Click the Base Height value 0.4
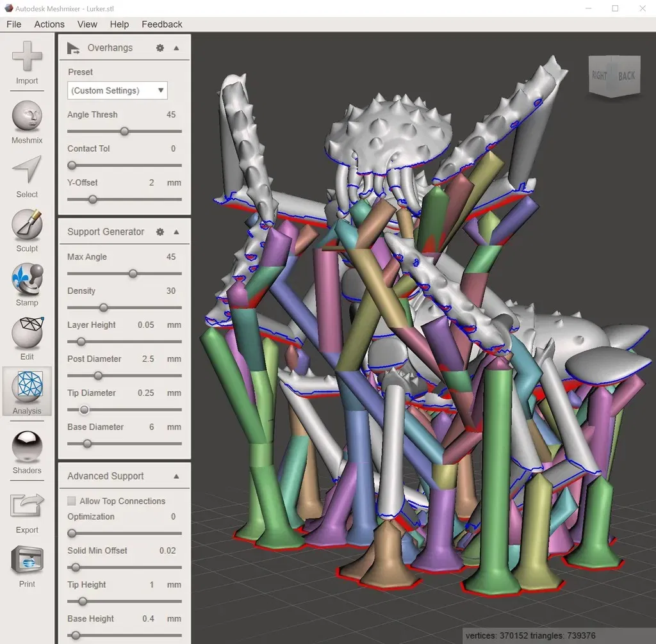The image size is (656, 644). tap(148, 618)
